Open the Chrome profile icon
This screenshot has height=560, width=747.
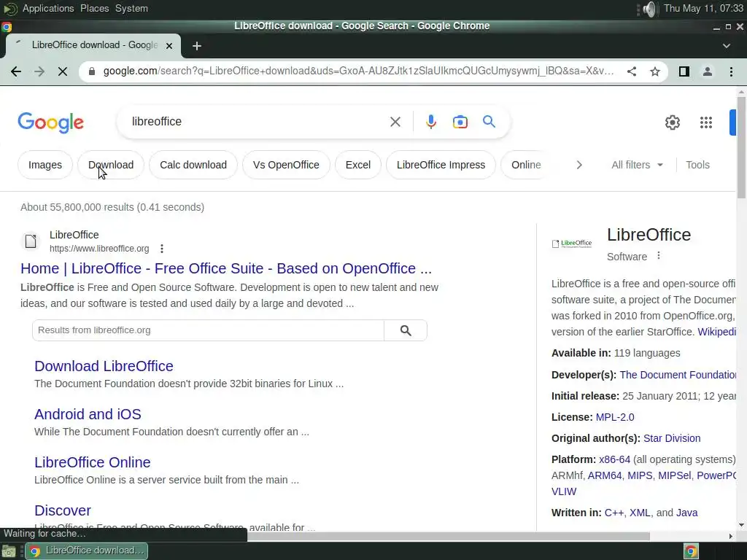[x=708, y=71]
